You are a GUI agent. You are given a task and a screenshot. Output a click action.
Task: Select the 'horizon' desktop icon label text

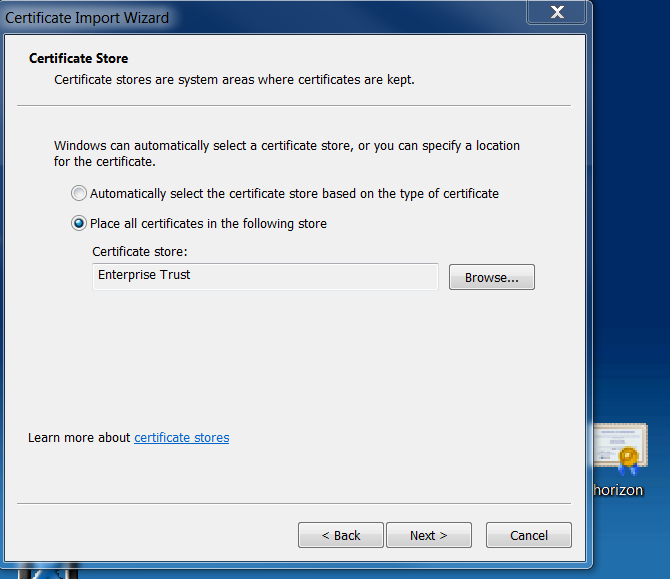point(618,490)
